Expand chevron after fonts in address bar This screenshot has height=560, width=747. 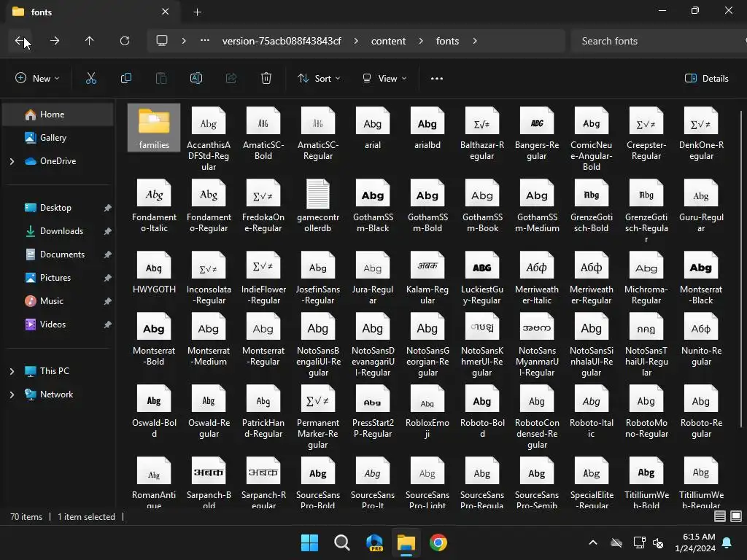click(x=474, y=41)
